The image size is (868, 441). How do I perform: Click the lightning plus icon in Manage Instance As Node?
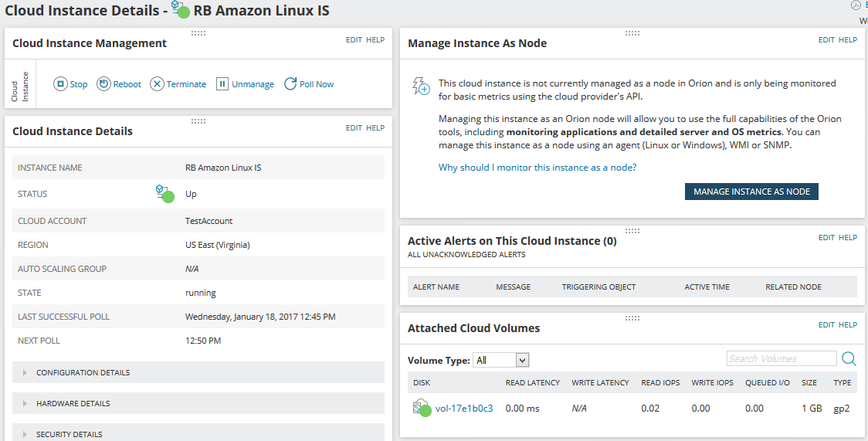coord(422,87)
